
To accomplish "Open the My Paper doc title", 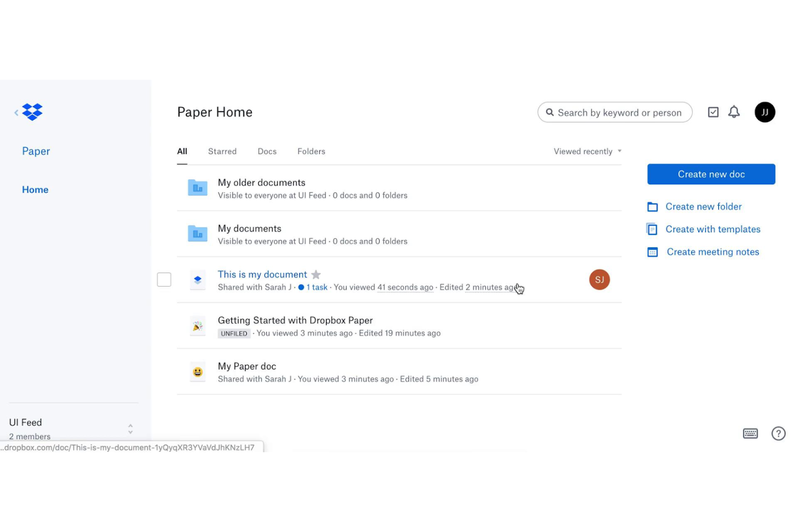I will pos(246,367).
